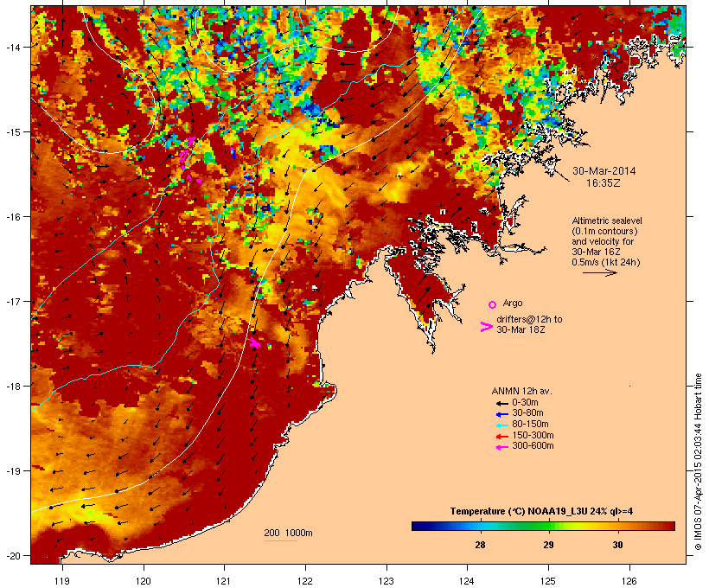Click the 0.5m/s velocity scale arrow
The height and width of the screenshot is (588, 709).
click(x=599, y=272)
